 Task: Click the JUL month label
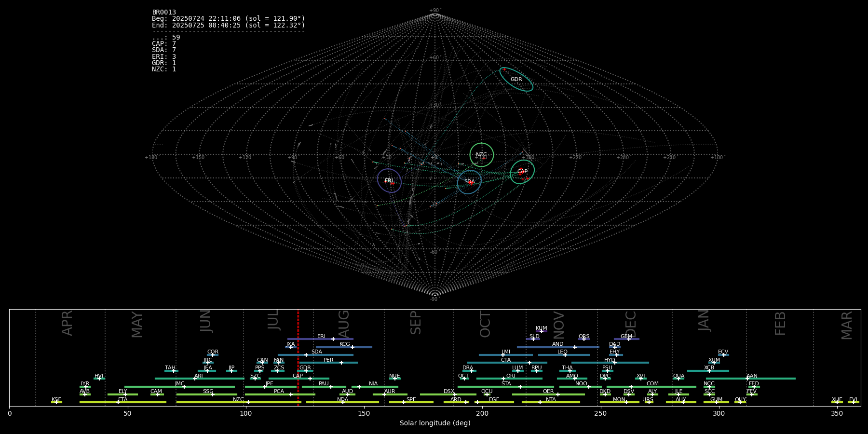273,320
